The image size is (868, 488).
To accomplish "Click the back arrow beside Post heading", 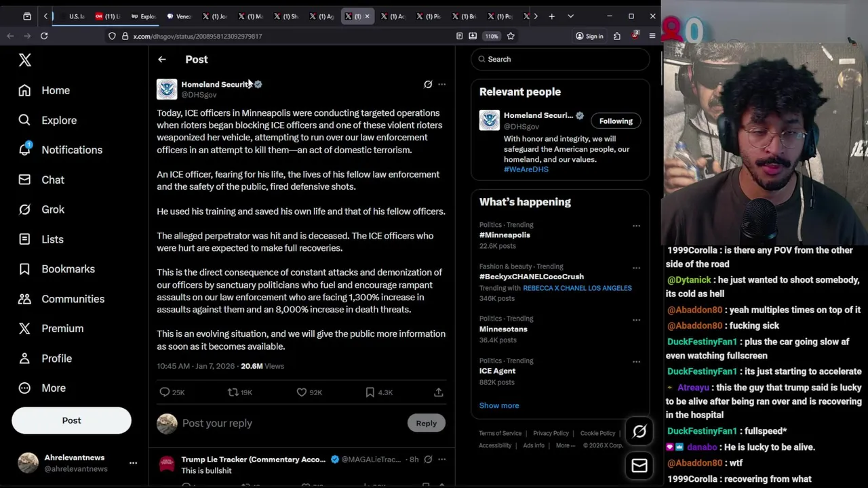I will (161, 60).
